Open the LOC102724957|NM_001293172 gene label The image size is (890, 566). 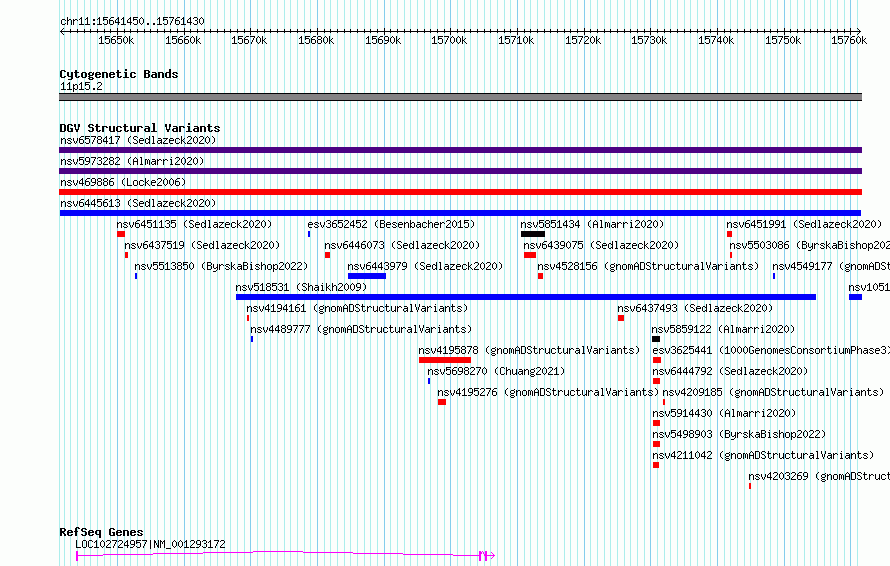click(150, 544)
